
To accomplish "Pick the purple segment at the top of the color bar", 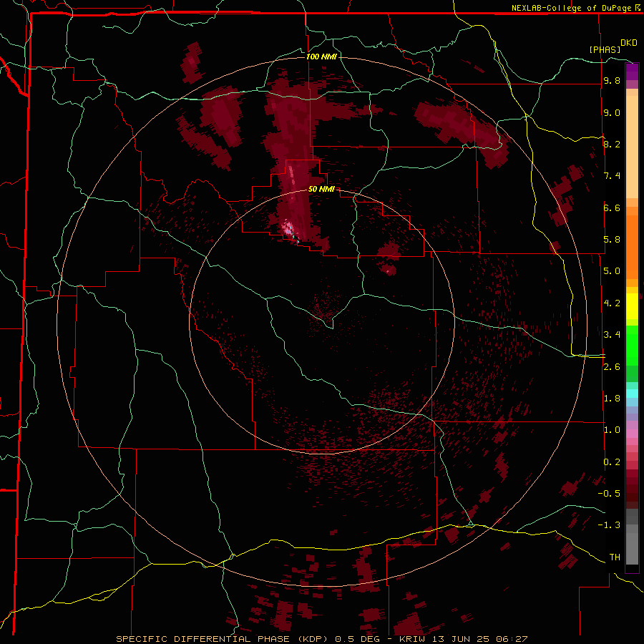I will (x=632, y=72).
